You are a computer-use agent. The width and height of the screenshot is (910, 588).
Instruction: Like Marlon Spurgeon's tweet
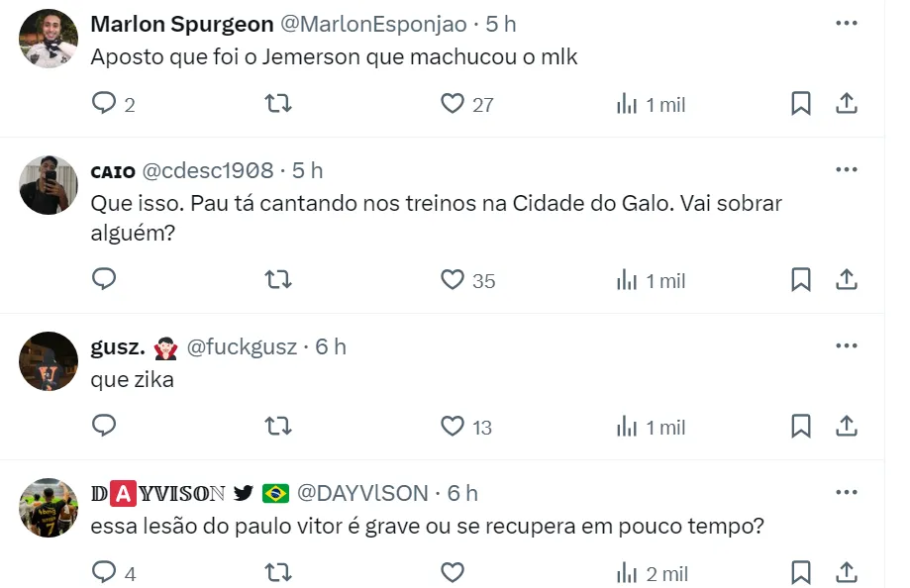pos(453,104)
